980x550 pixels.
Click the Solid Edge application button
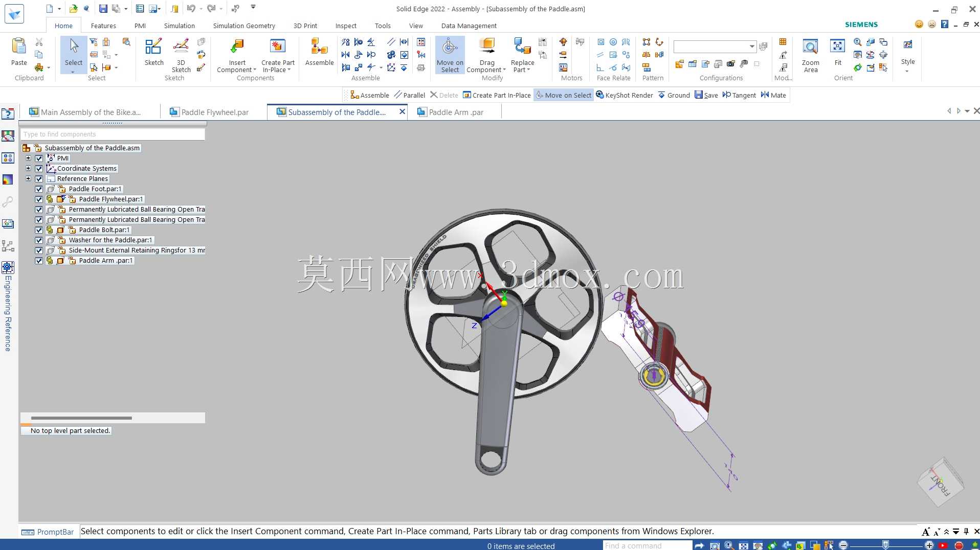click(x=14, y=14)
